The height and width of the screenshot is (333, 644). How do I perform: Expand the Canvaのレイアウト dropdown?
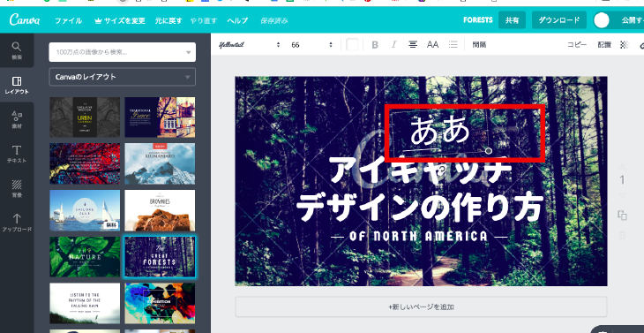pyautogui.click(x=123, y=77)
